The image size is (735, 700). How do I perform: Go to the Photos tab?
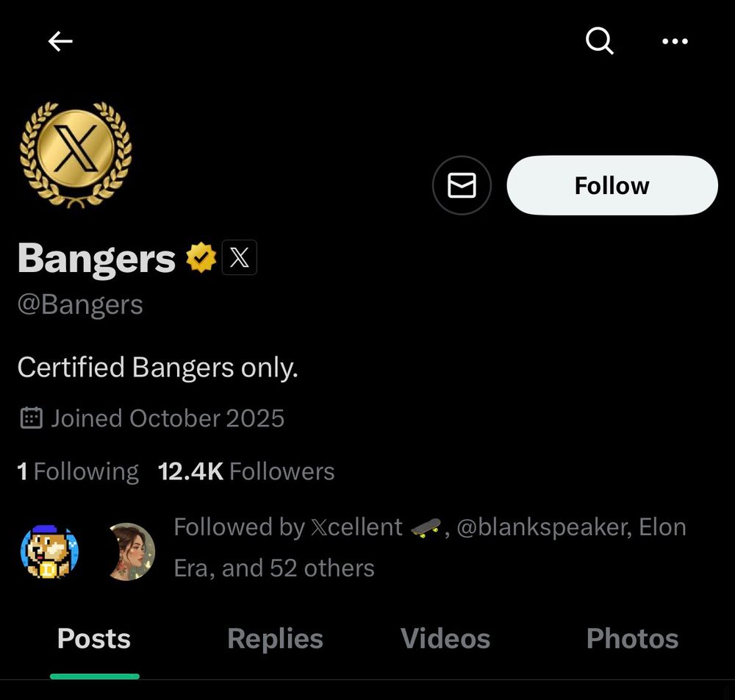coord(632,638)
